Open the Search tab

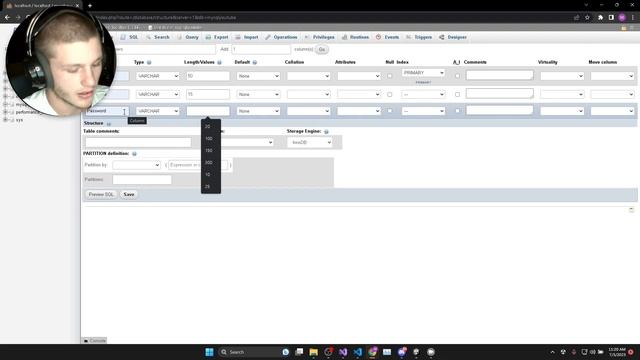[158, 37]
